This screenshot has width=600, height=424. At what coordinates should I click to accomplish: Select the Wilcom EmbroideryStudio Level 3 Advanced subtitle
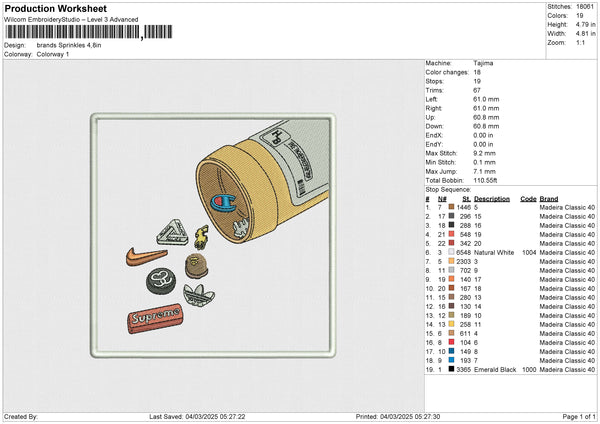coord(71,20)
